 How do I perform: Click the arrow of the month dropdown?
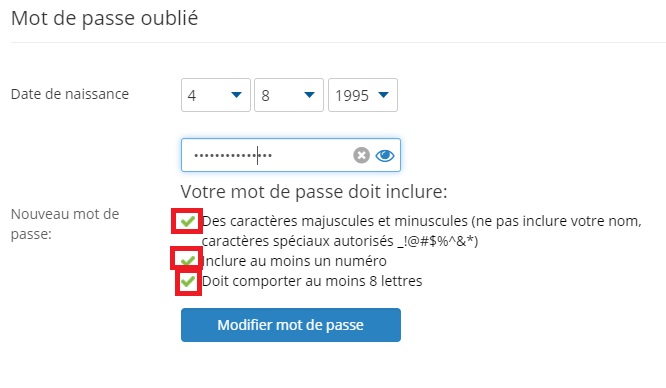(310, 95)
